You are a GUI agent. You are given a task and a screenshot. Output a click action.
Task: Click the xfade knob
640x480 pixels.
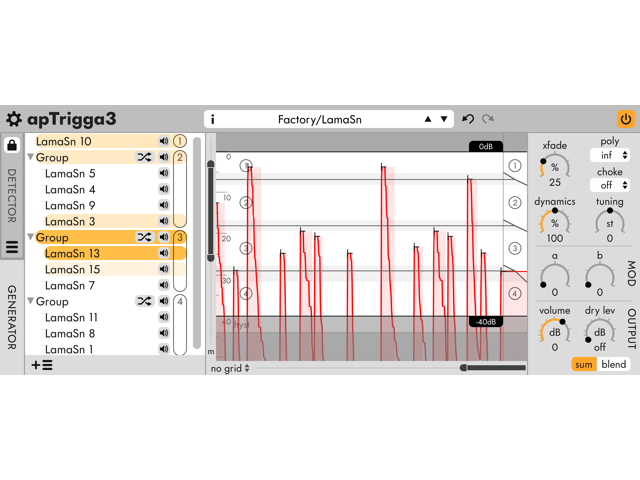(x=555, y=167)
